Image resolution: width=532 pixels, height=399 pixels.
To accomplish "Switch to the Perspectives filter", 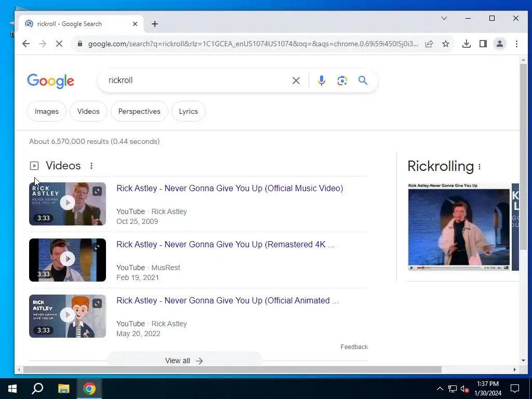I will tap(139, 111).
